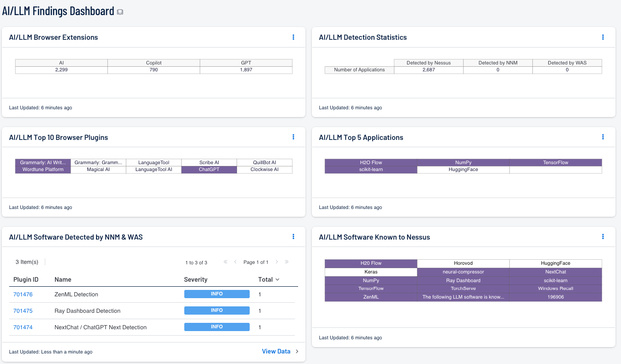The height and width of the screenshot is (364, 621).
Task: Go to previous page of results
Action: click(235, 262)
